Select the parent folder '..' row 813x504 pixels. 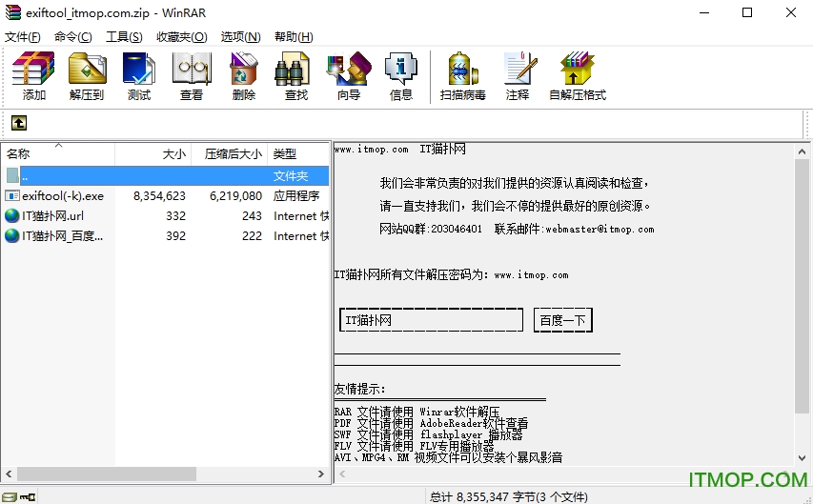166,175
